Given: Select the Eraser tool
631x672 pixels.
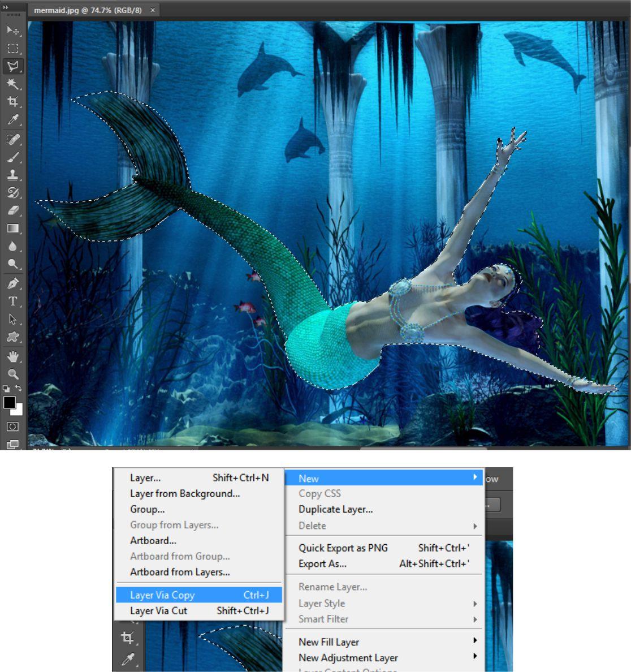Looking at the screenshot, I should (x=13, y=210).
